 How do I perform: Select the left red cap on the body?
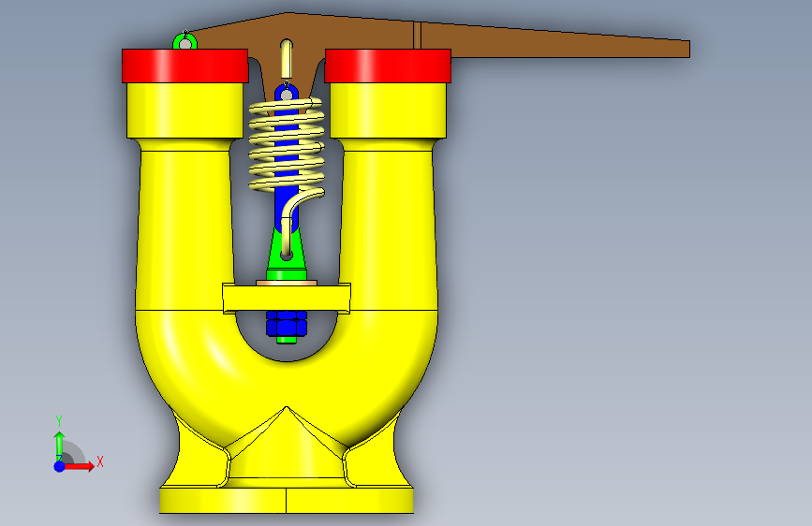185,66
